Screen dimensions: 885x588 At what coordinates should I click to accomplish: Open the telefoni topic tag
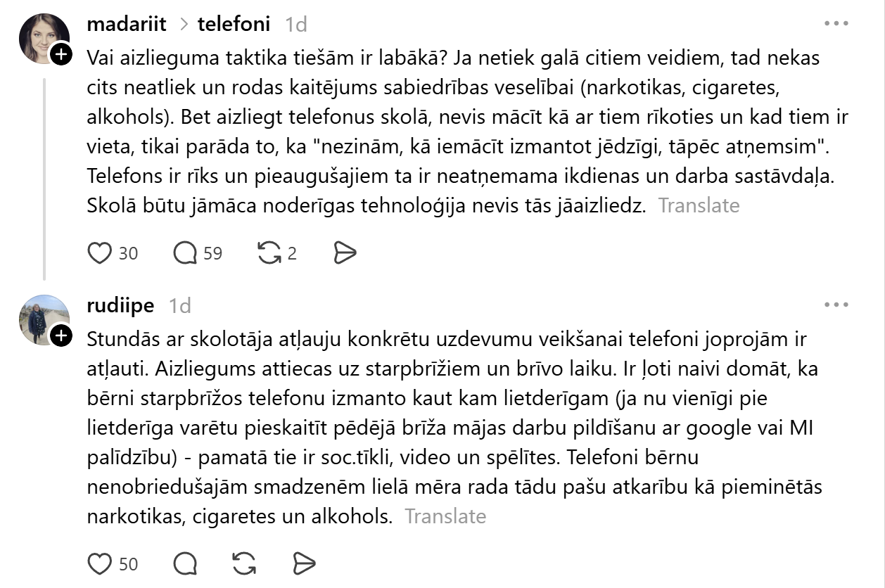click(234, 24)
